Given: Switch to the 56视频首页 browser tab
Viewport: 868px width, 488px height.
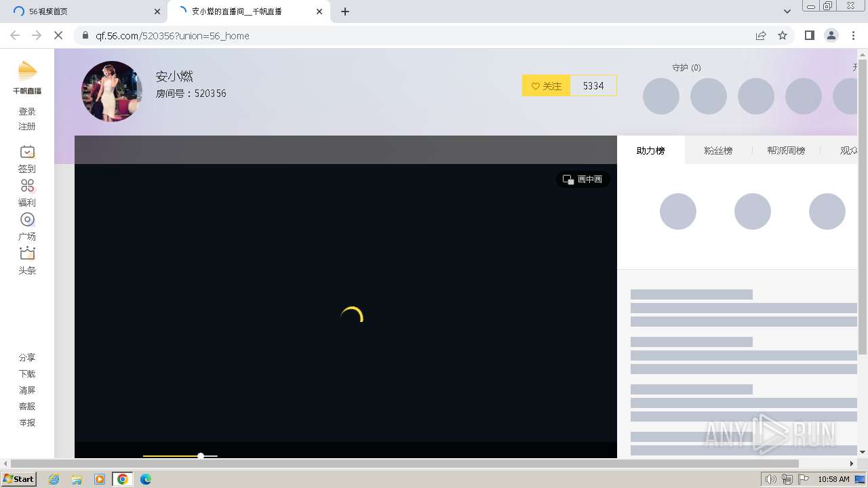Looking at the screenshot, I should (85, 12).
